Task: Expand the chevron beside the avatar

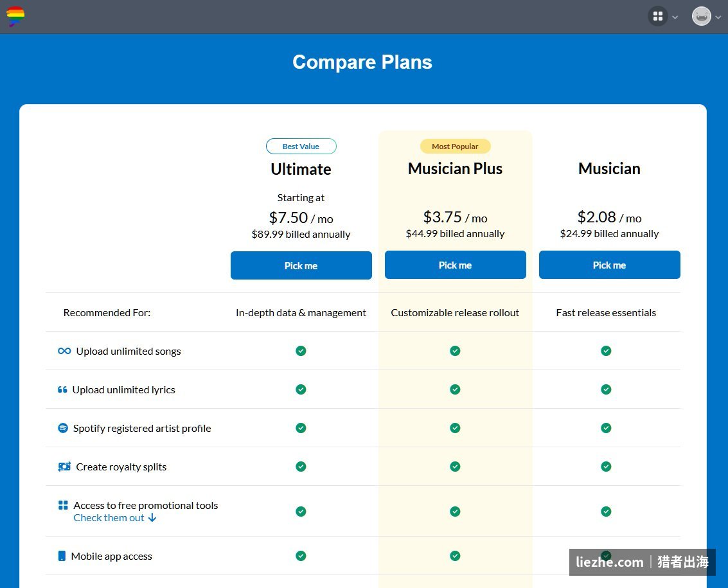Action: [x=718, y=17]
